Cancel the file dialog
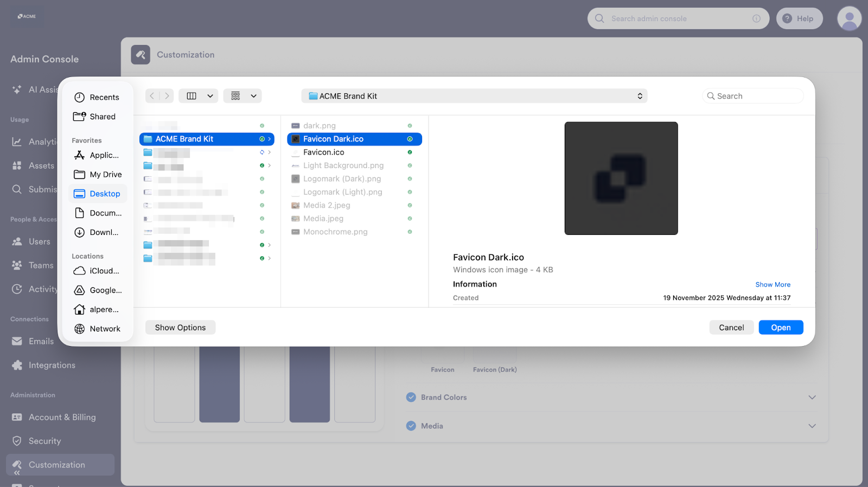The image size is (868, 487). tap(731, 328)
